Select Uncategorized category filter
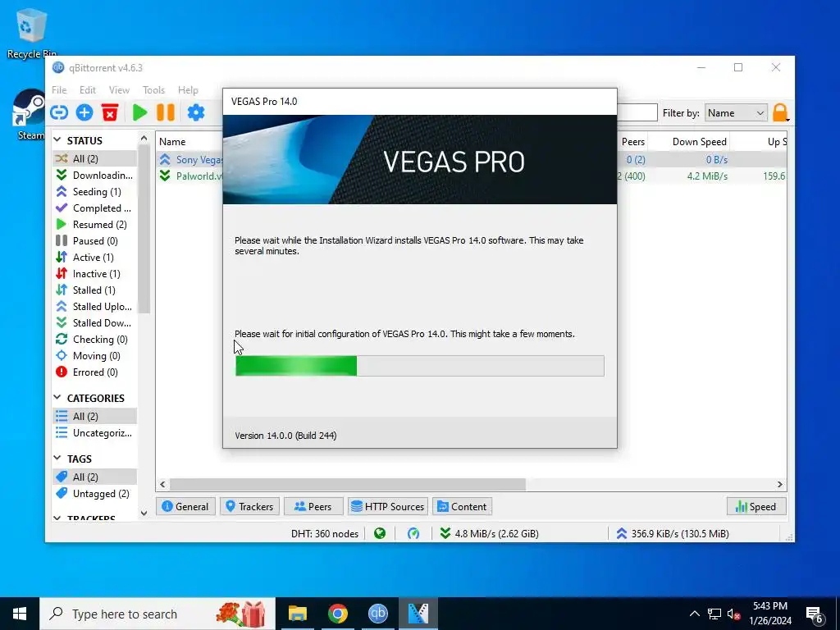The height and width of the screenshot is (630, 840). 95,433
